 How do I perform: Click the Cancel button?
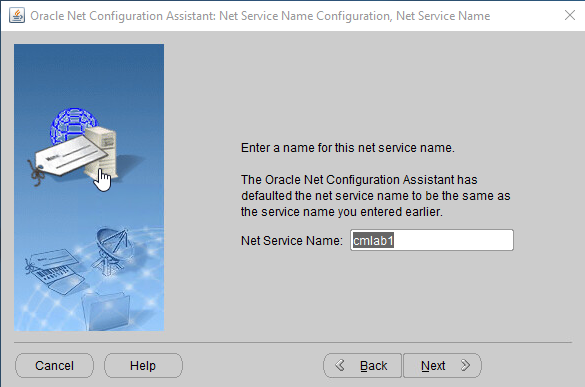pos(54,365)
